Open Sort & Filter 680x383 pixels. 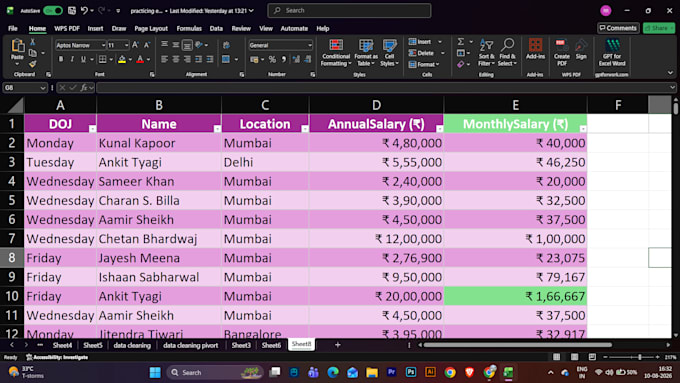[486, 53]
